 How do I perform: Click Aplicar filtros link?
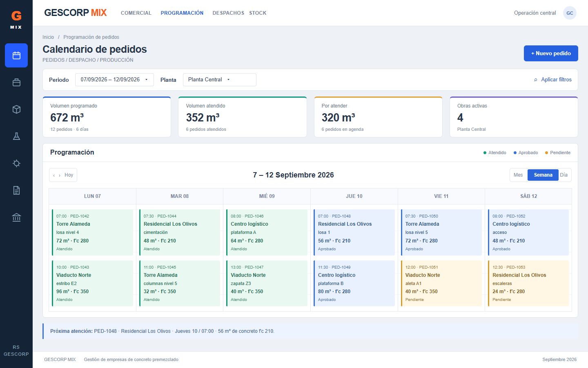553,80
